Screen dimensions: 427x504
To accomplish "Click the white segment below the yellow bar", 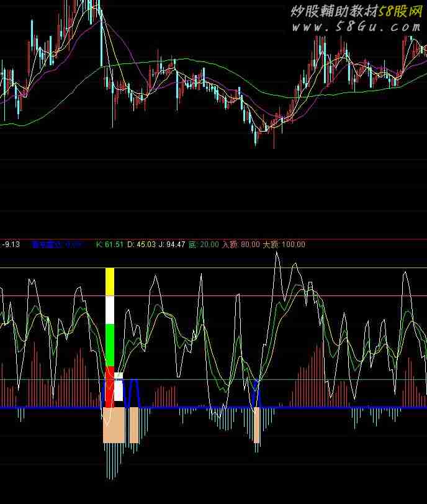I will (110, 310).
